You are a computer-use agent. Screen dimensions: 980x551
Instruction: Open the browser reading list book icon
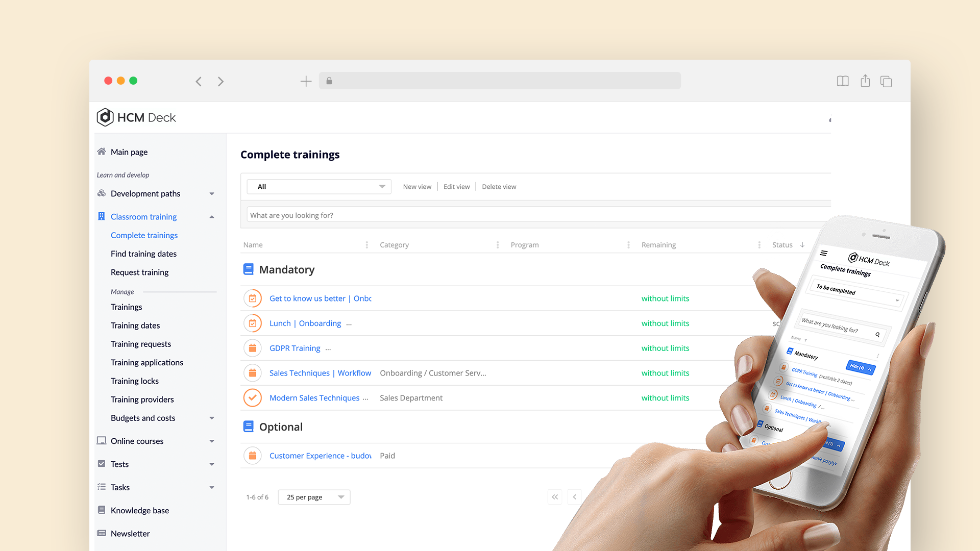843,81
